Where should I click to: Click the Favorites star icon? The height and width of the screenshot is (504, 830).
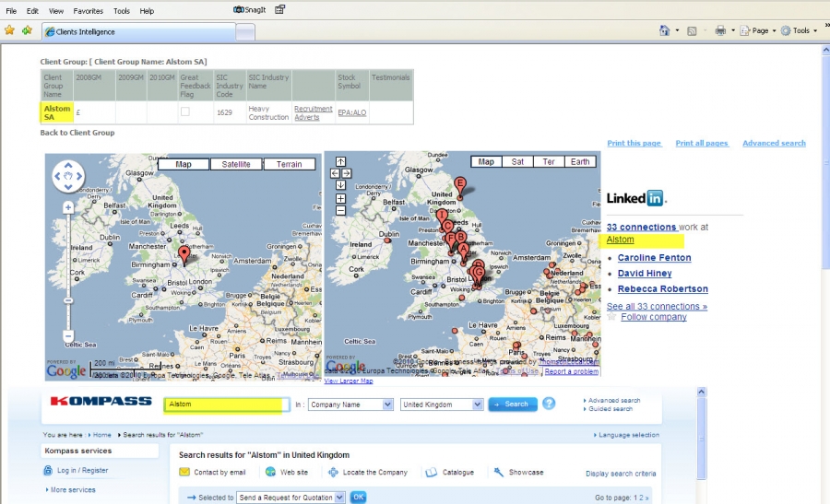9,30
